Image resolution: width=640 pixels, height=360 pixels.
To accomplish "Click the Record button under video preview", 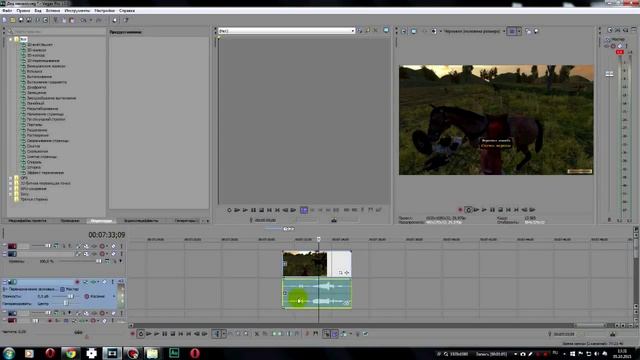I will click(460, 210).
